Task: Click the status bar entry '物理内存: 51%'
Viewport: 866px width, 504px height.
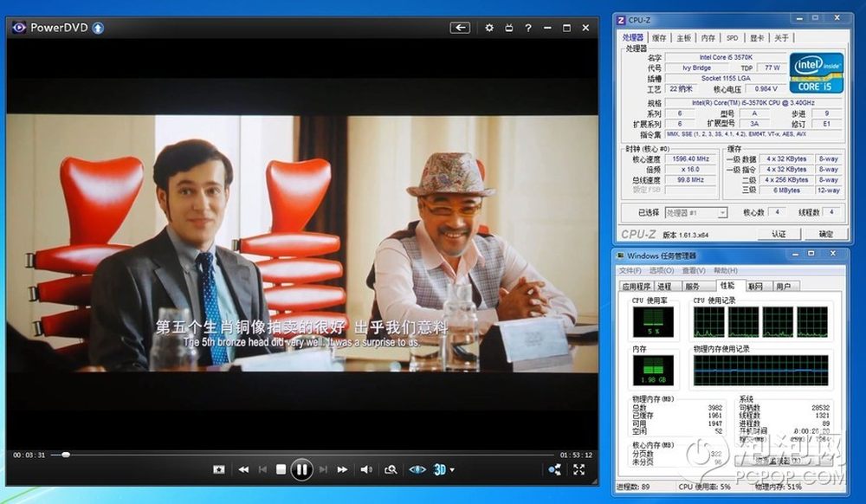Action: [x=779, y=487]
